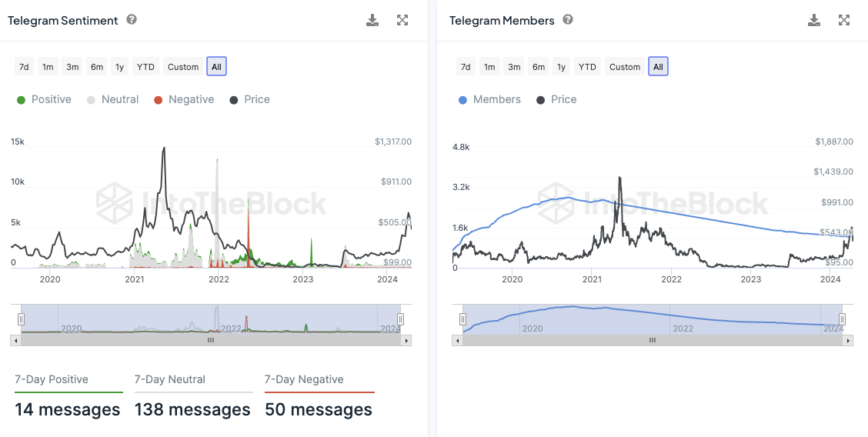The height and width of the screenshot is (437, 868).
Task: Expand Telegram Sentiment chart to fullscreen
Action: point(402,20)
